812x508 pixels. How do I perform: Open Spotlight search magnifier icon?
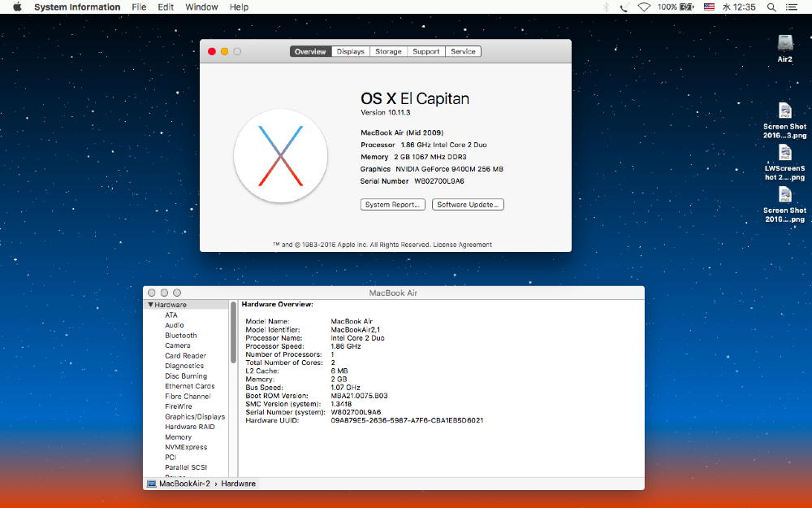click(x=771, y=7)
